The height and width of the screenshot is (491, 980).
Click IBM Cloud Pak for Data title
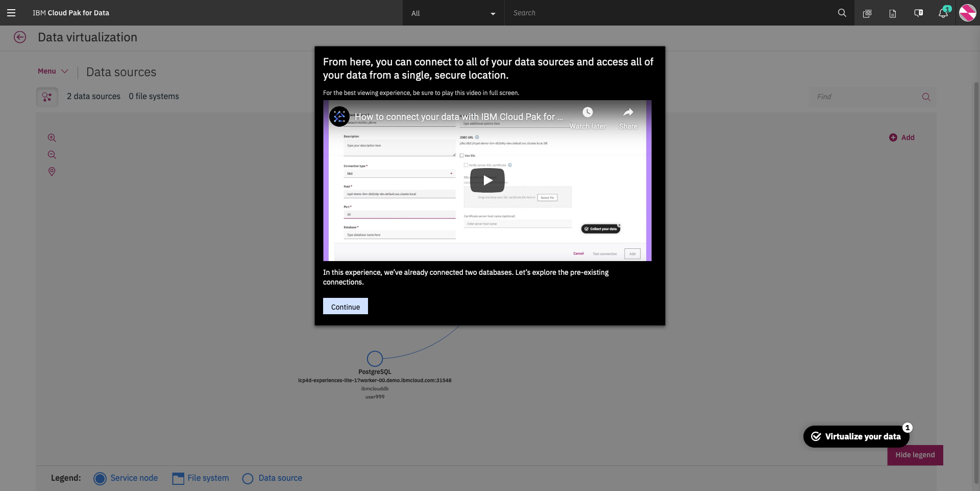(71, 13)
